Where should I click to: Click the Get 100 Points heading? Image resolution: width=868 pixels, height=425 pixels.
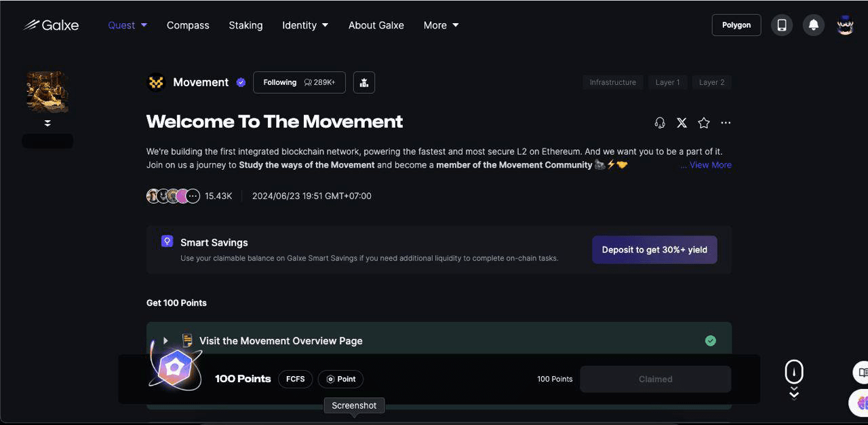pos(176,303)
